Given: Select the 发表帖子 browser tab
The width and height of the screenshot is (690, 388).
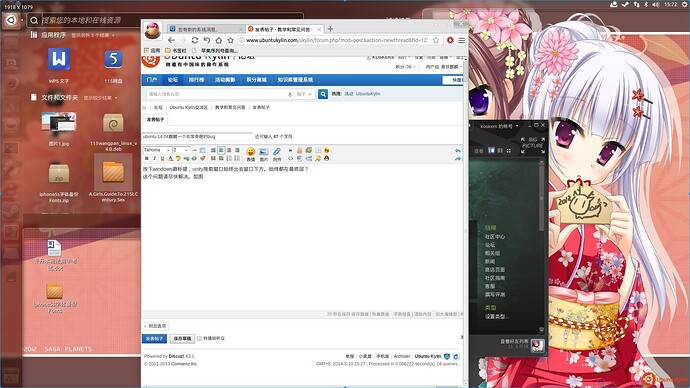Looking at the screenshot, I should click(x=284, y=29).
